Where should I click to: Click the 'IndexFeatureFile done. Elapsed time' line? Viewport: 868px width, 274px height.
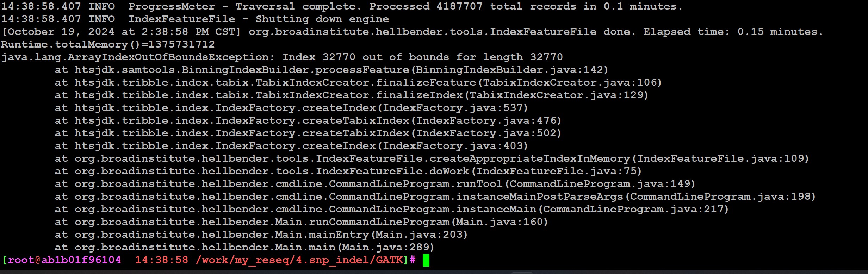(412, 32)
